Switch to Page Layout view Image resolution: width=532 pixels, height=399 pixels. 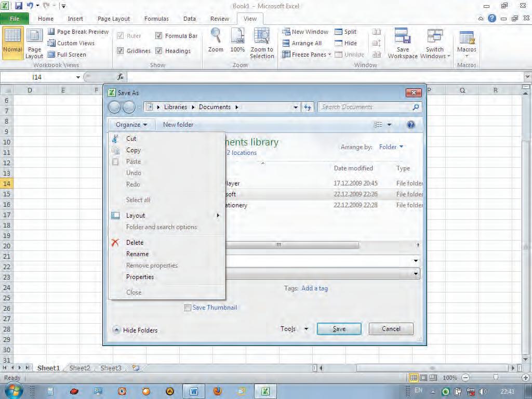tap(34, 44)
